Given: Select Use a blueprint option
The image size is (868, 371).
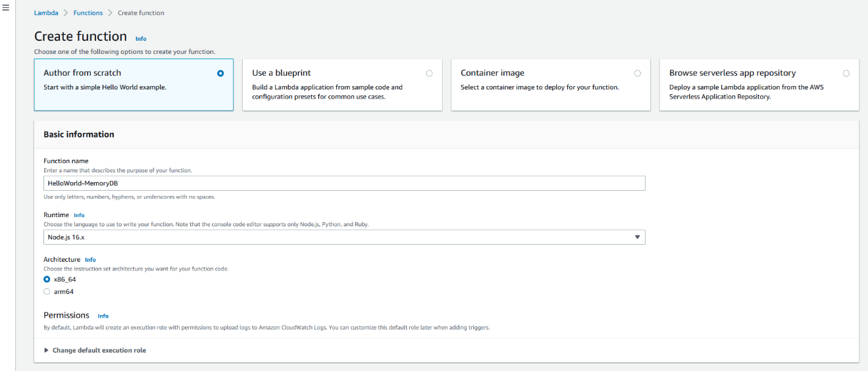Looking at the screenshot, I should point(429,74).
